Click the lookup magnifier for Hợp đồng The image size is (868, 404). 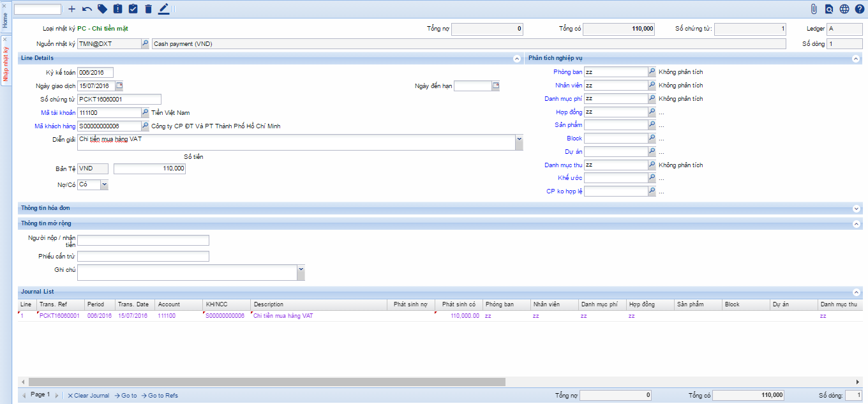[x=652, y=112]
